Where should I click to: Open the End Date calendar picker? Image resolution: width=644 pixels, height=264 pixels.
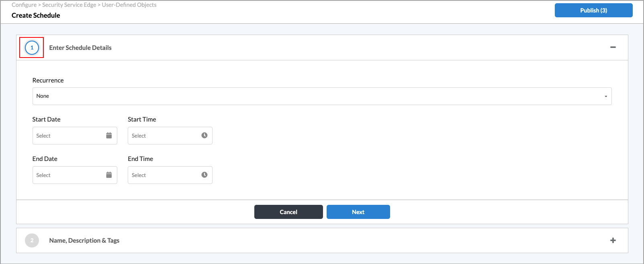coord(108,175)
